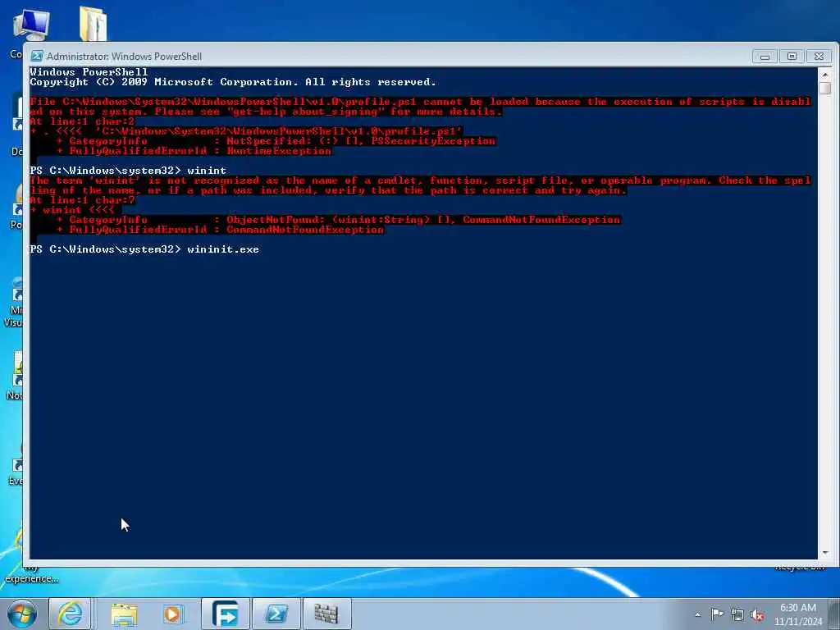Click the PowerShell window system menu icon

click(36, 57)
